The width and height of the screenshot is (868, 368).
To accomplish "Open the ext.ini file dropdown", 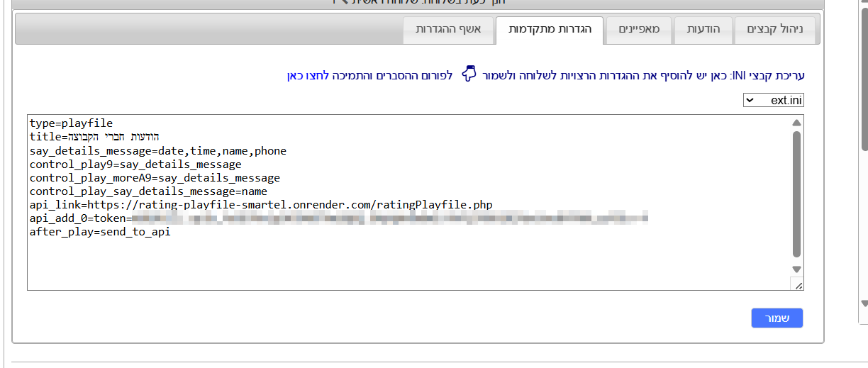I will (x=774, y=101).
